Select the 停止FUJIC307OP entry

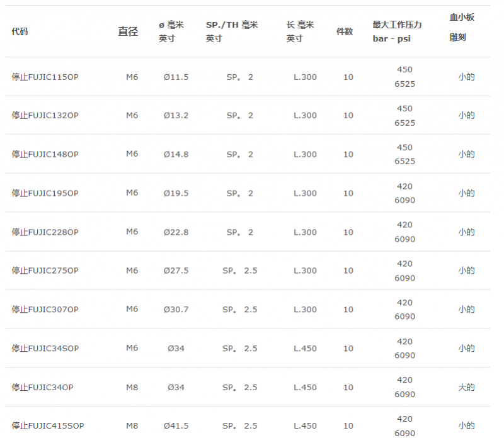click(45, 309)
